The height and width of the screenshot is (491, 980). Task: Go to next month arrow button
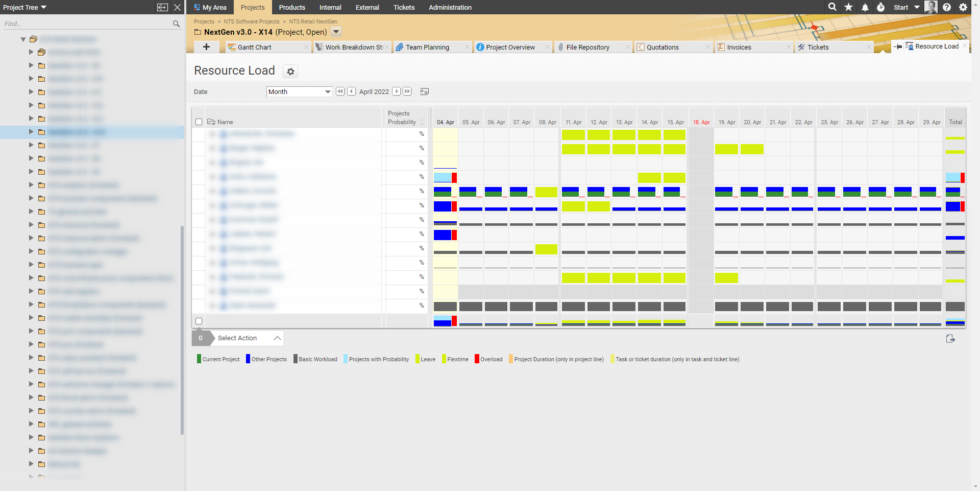click(397, 91)
